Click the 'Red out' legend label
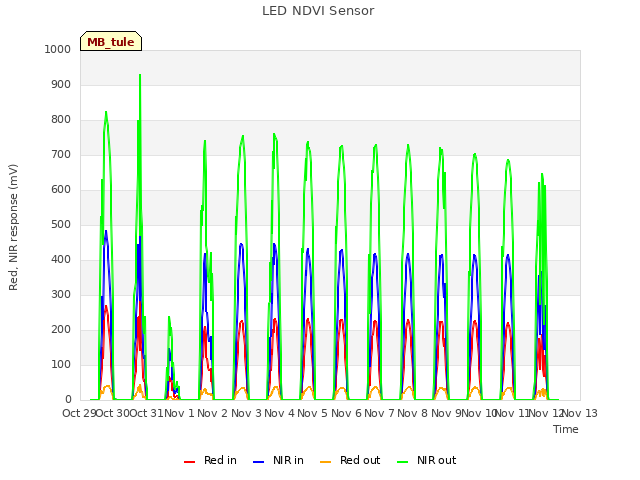 pyautogui.click(x=360, y=460)
